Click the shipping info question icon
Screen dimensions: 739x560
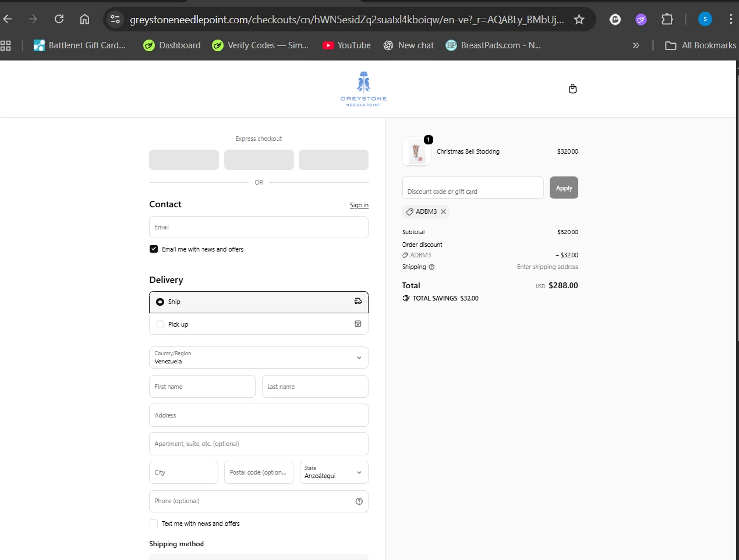point(432,267)
